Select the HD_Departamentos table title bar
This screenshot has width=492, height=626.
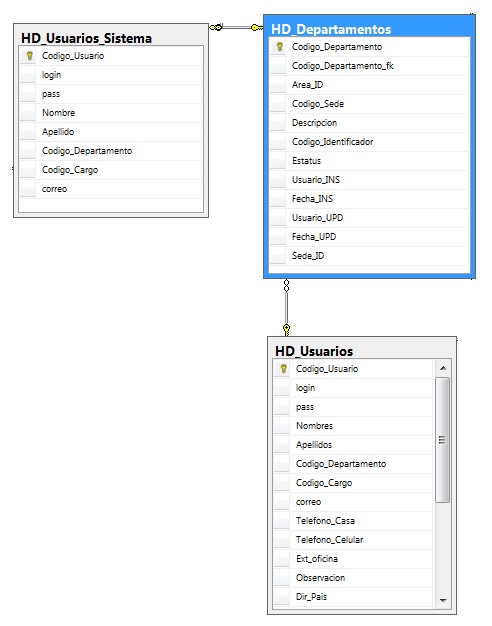click(x=369, y=29)
